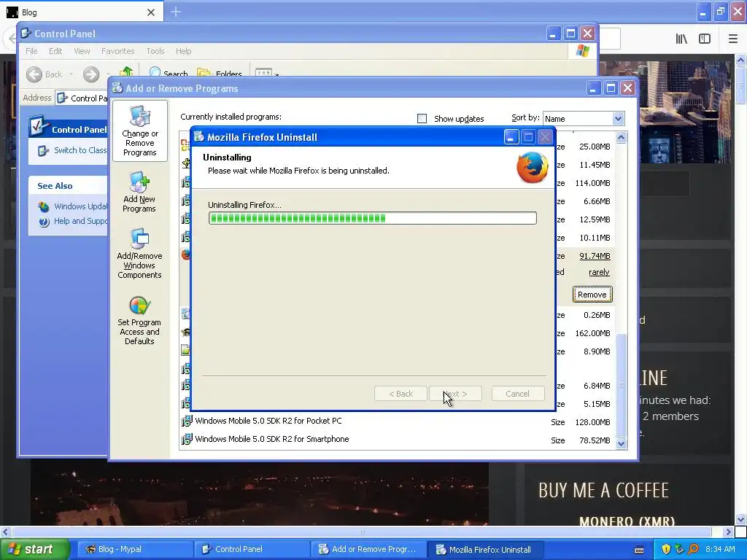Viewport: 747px width, 560px height.
Task: Click the 162.00MB size entry
Action: coord(592,333)
